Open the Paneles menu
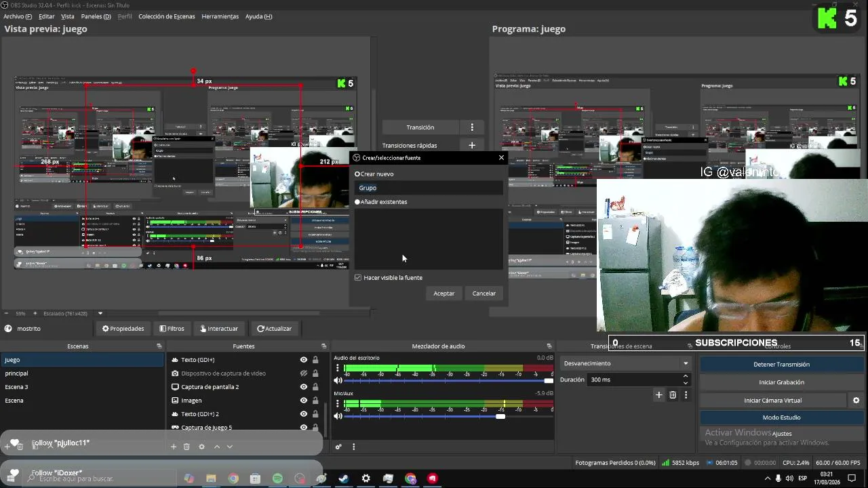The width and height of the screenshot is (868, 488). [x=96, y=16]
